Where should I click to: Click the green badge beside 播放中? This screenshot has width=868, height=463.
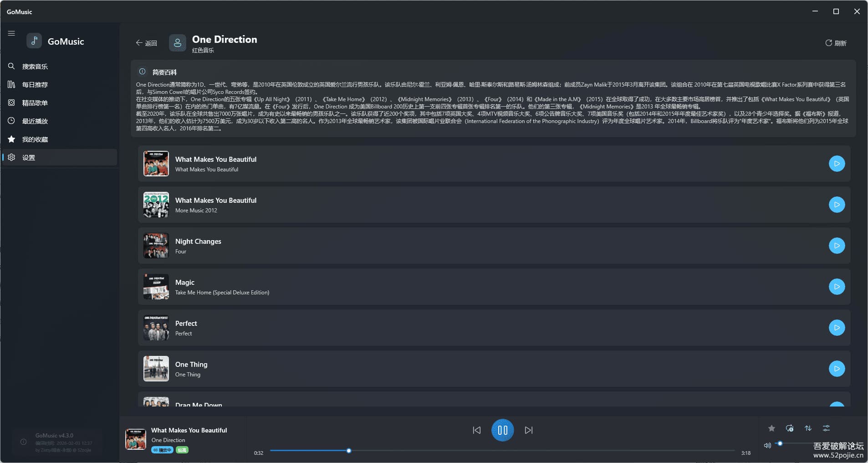click(x=182, y=450)
